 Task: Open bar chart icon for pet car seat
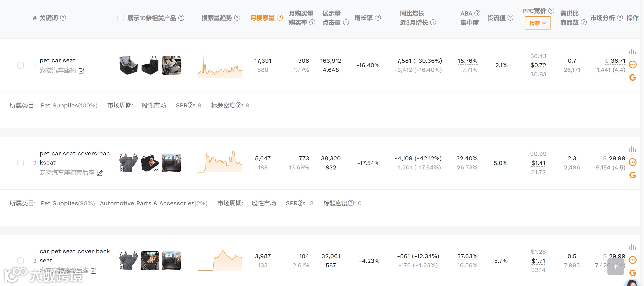click(632, 52)
